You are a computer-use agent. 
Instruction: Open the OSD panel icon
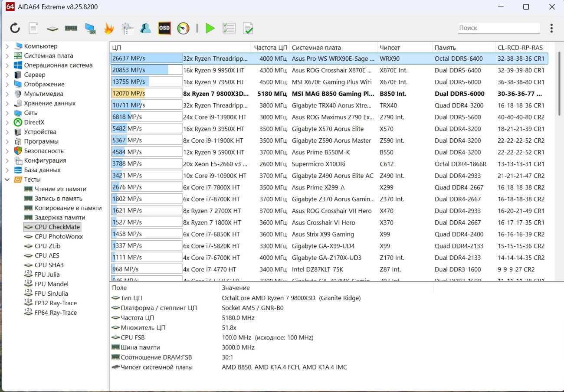[x=164, y=28]
